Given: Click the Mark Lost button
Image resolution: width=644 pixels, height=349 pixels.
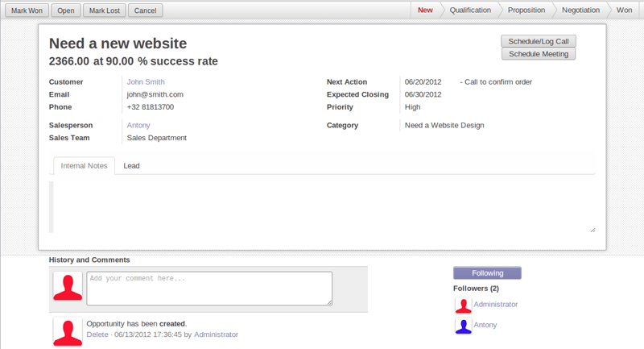Looking at the screenshot, I should pyautogui.click(x=105, y=10).
